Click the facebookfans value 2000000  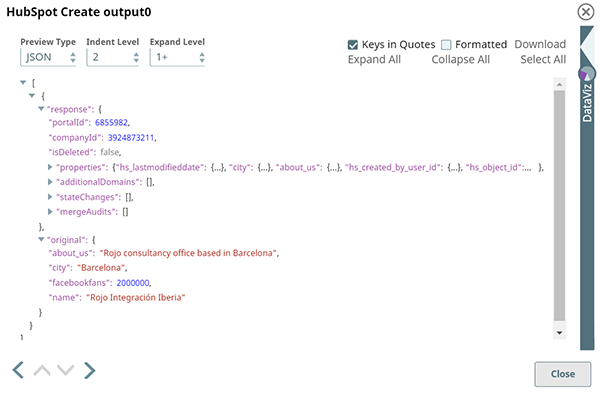[x=133, y=283]
